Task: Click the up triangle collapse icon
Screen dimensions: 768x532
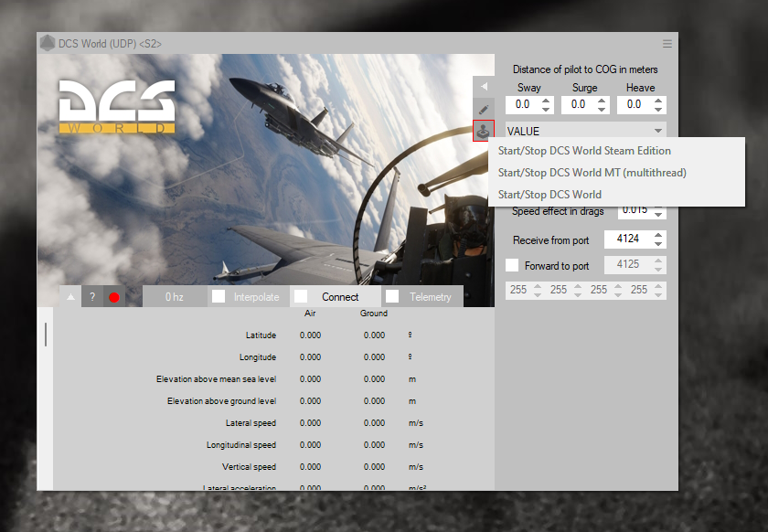Action: click(x=70, y=297)
